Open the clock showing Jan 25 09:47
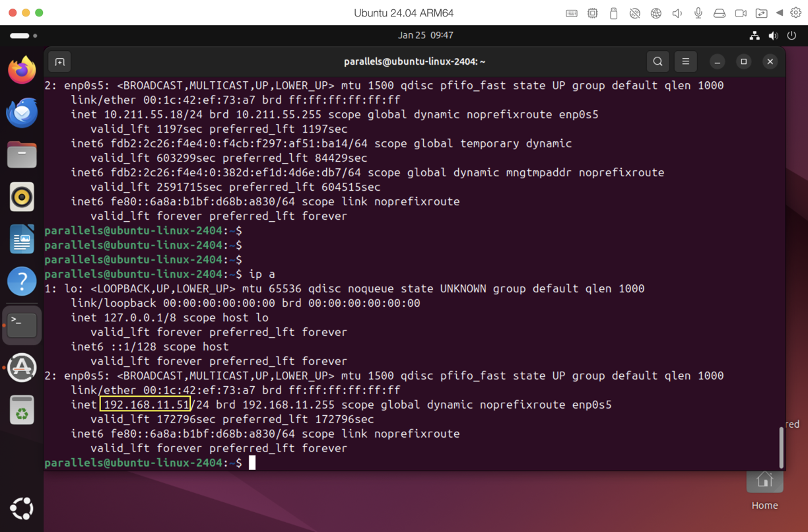808x532 pixels. tap(425, 36)
